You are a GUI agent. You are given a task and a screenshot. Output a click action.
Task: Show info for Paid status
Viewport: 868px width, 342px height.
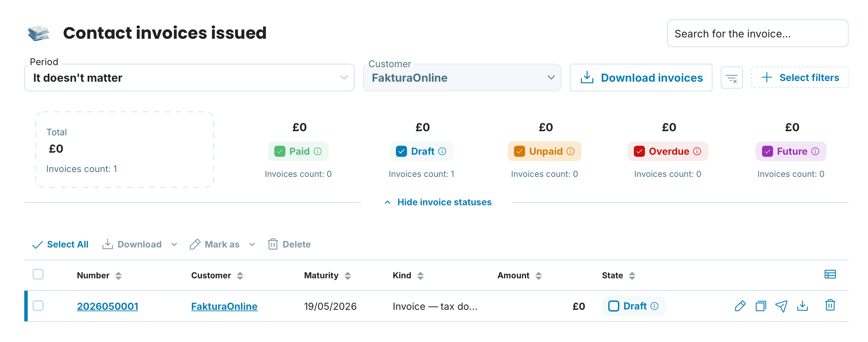point(318,151)
